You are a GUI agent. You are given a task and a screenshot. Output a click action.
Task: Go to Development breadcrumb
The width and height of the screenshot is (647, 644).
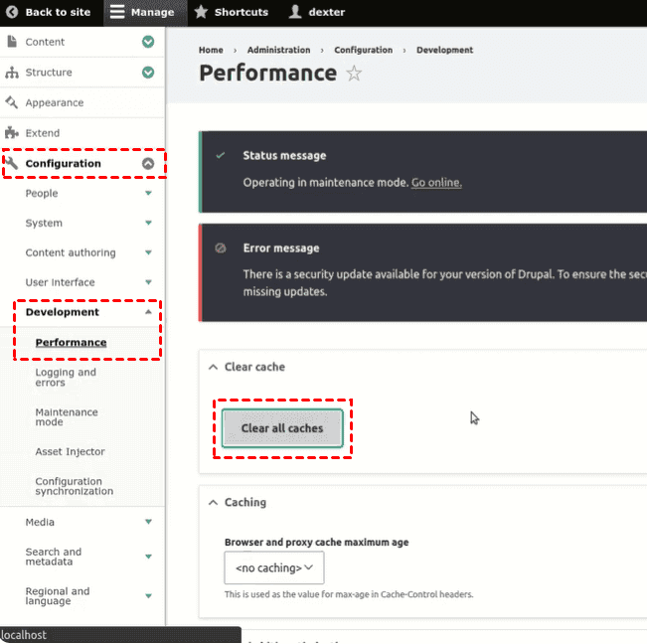[x=444, y=50]
